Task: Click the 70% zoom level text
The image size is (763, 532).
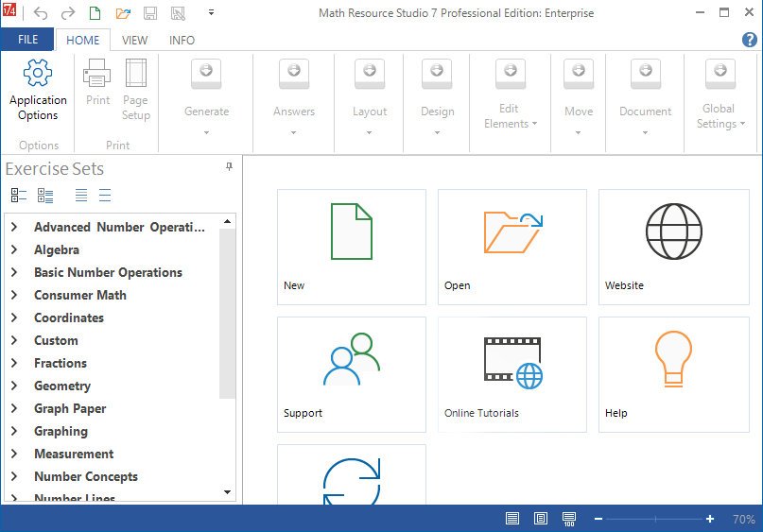Action: point(743,519)
